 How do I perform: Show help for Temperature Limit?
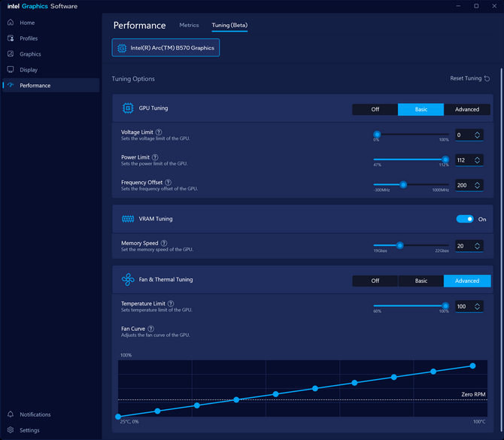[x=171, y=303]
